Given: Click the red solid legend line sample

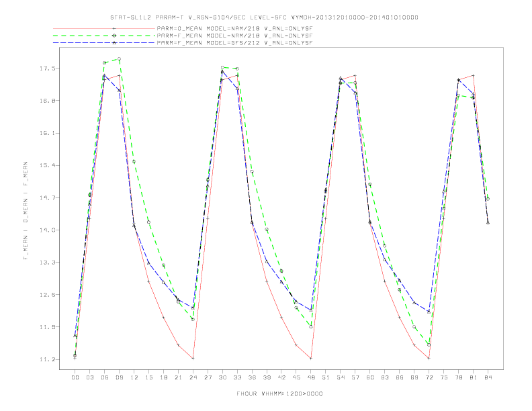Looking at the screenshot, I should [x=104, y=28].
